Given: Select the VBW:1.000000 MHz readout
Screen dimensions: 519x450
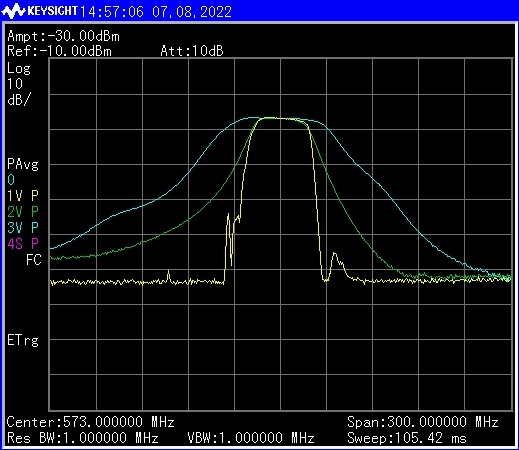Looking at the screenshot, I should pos(251,438).
